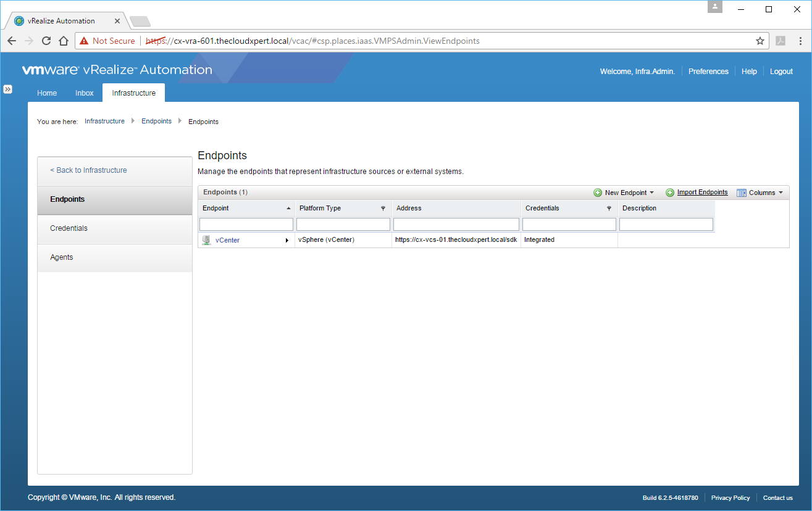Click the browser reload page icon
This screenshot has height=511, width=812.
click(x=46, y=41)
